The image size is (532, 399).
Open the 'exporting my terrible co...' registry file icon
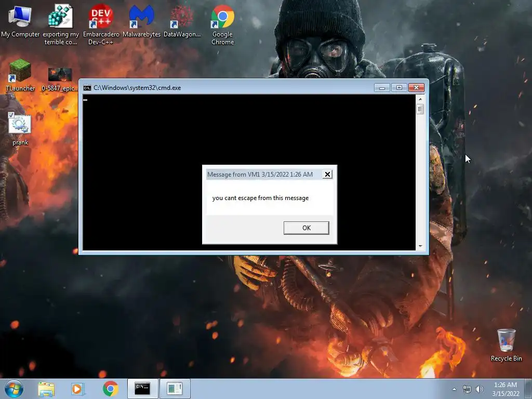coord(61,24)
